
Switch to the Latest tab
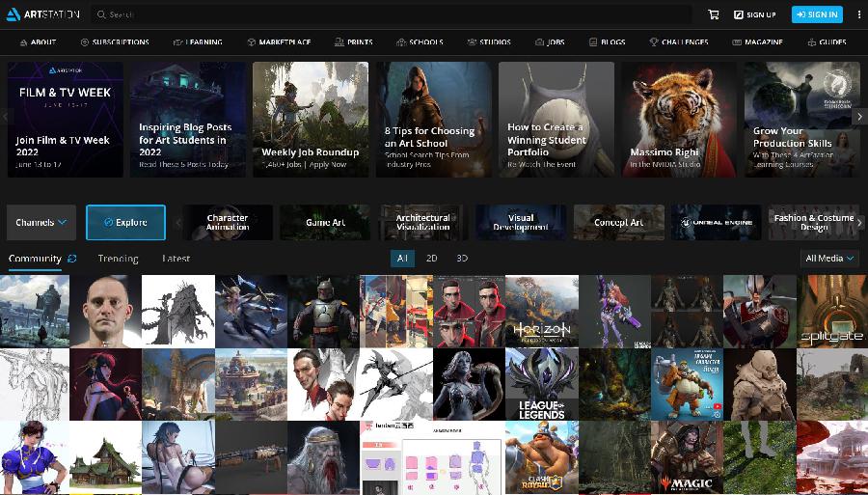(176, 259)
